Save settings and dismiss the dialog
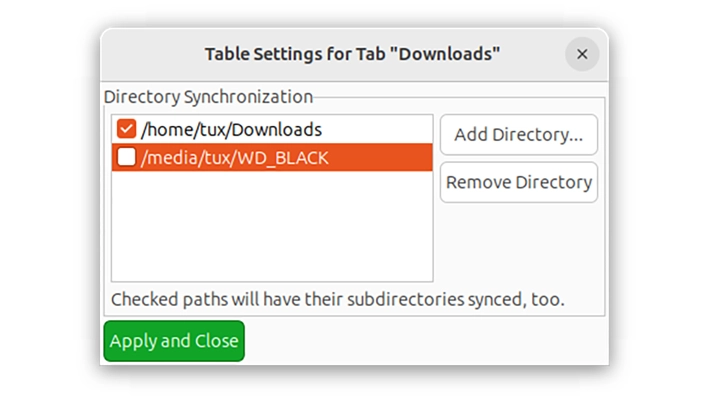The width and height of the screenshot is (710, 400). click(174, 341)
